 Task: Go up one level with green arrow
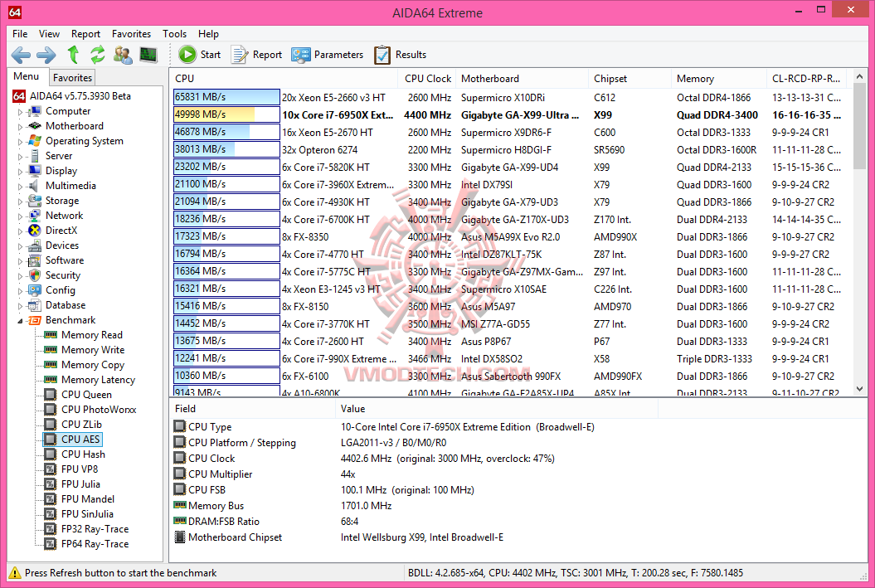click(x=73, y=55)
